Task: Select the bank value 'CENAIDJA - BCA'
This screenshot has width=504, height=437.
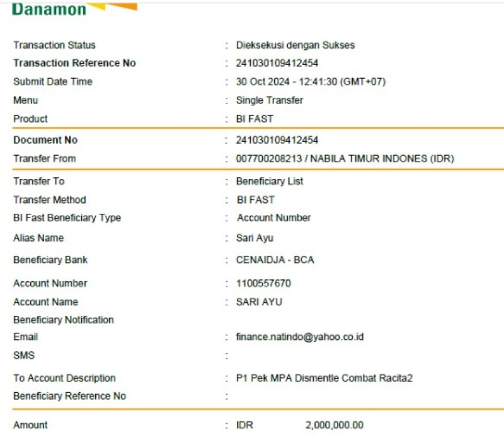Action: [x=275, y=260]
